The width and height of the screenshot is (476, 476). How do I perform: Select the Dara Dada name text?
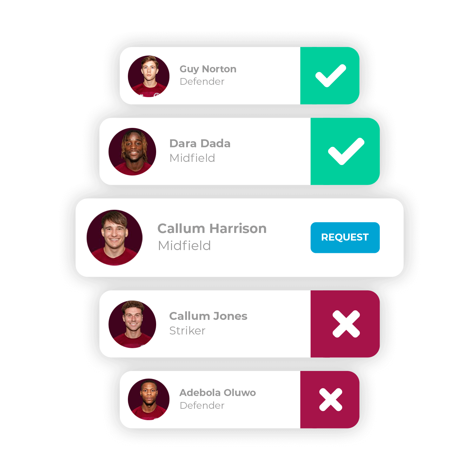(200, 143)
